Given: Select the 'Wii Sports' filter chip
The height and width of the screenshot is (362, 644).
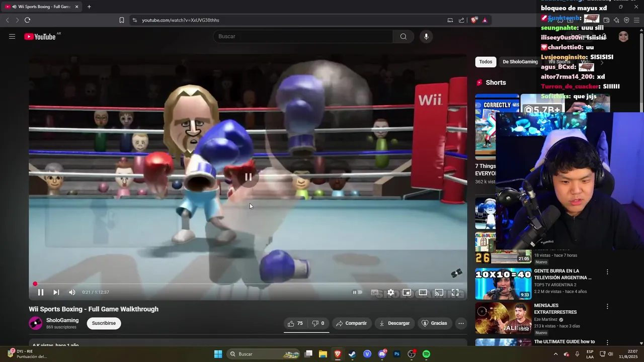Looking at the screenshot, I should 559,62.
